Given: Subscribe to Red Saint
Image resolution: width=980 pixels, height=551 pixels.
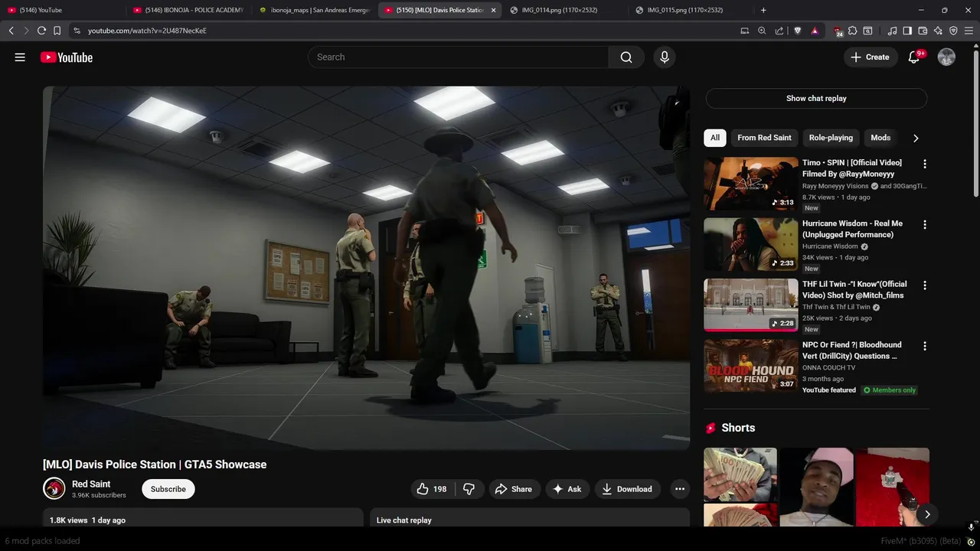Looking at the screenshot, I should click(x=168, y=489).
